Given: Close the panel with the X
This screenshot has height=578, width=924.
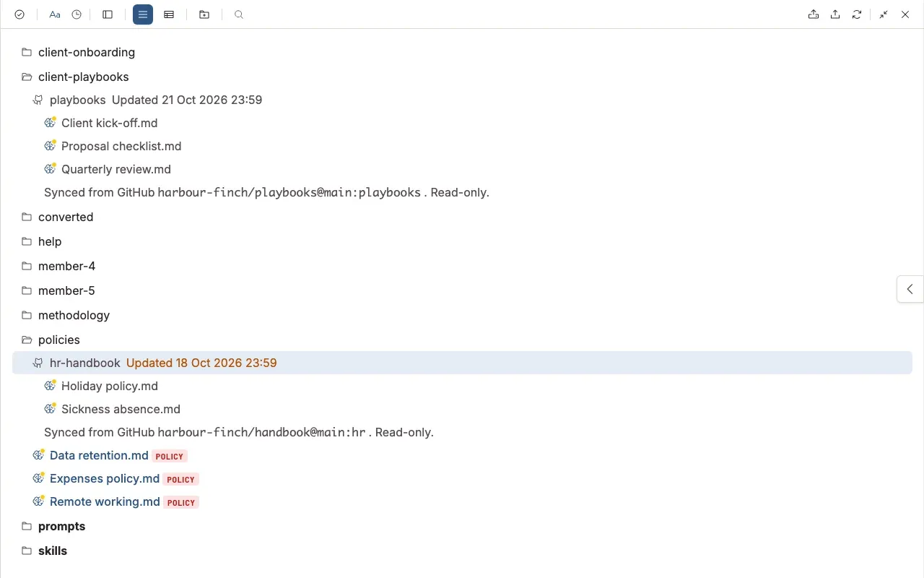Looking at the screenshot, I should [905, 14].
